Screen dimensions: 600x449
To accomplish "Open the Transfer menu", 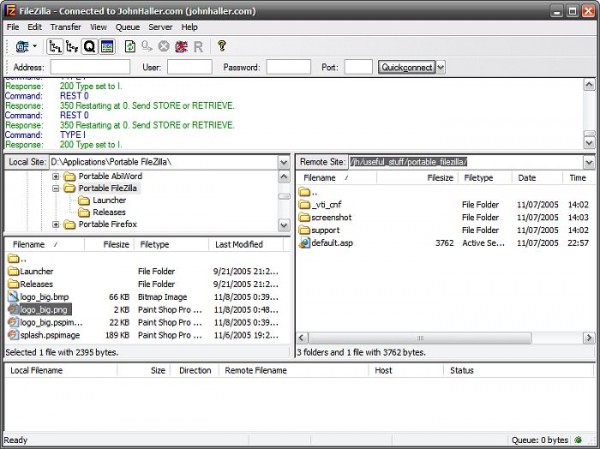I will click(66, 25).
